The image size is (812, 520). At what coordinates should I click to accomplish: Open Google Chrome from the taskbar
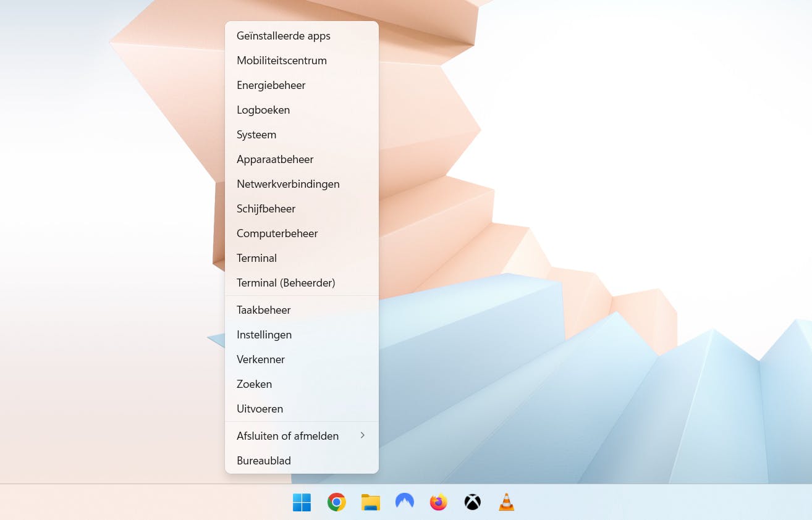pos(336,502)
